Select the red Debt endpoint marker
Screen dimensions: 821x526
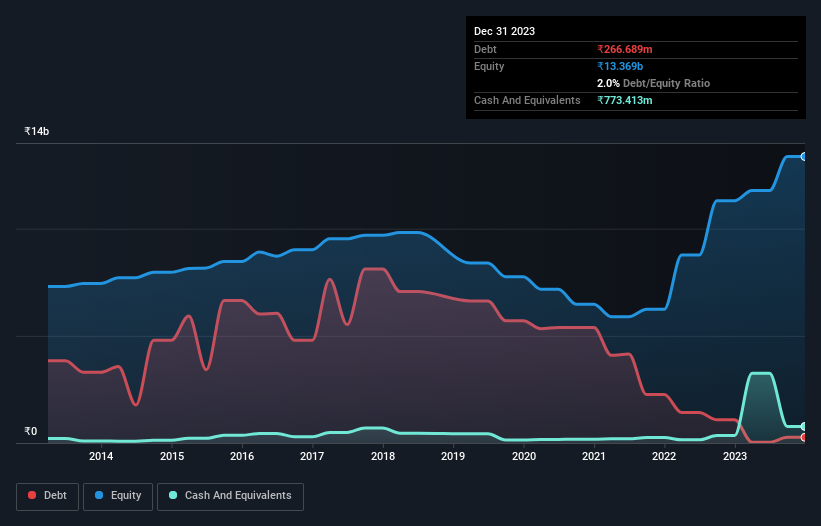pos(804,437)
